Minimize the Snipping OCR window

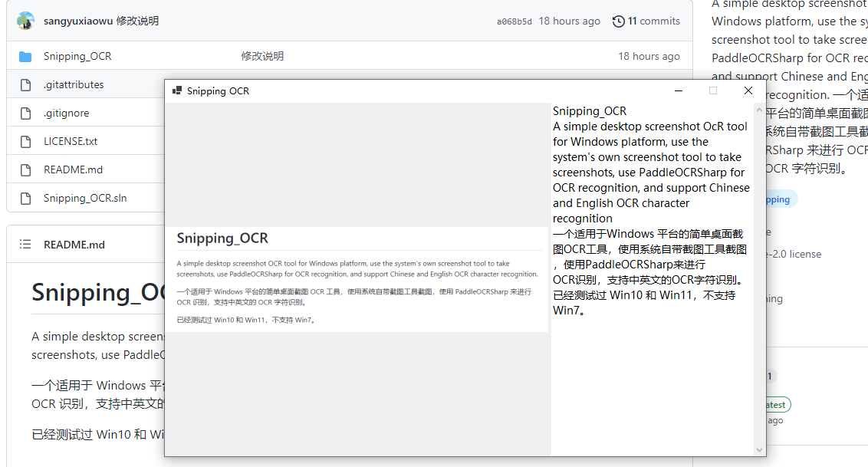(x=678, y=90)
